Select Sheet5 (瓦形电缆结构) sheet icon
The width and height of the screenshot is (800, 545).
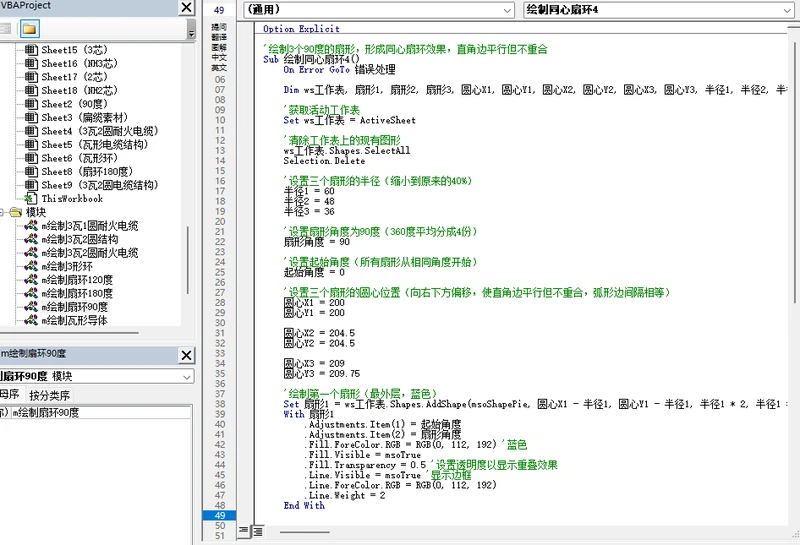31,144
